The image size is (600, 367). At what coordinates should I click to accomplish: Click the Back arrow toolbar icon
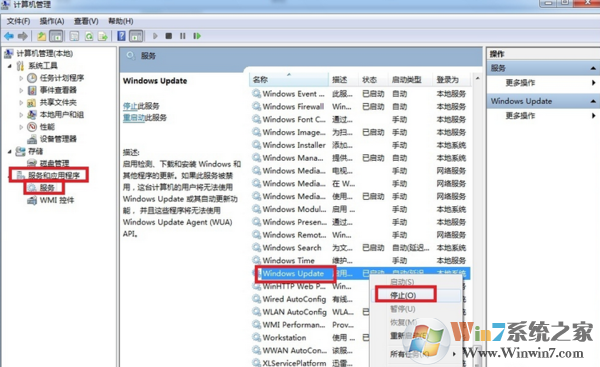coord(9,36)
